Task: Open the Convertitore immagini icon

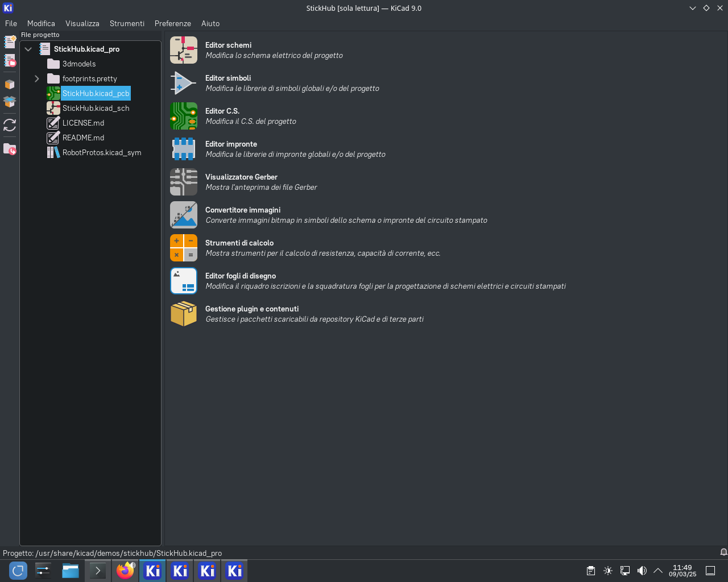Action: (183, 215)
